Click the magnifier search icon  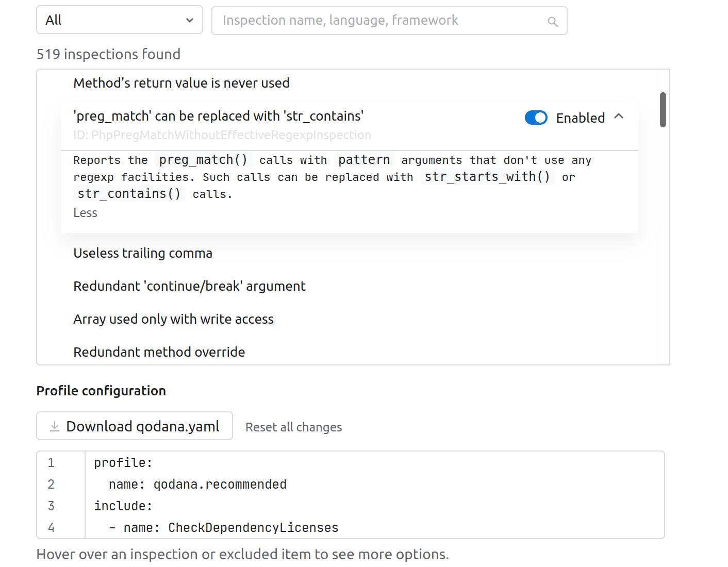tap(553, 22)
